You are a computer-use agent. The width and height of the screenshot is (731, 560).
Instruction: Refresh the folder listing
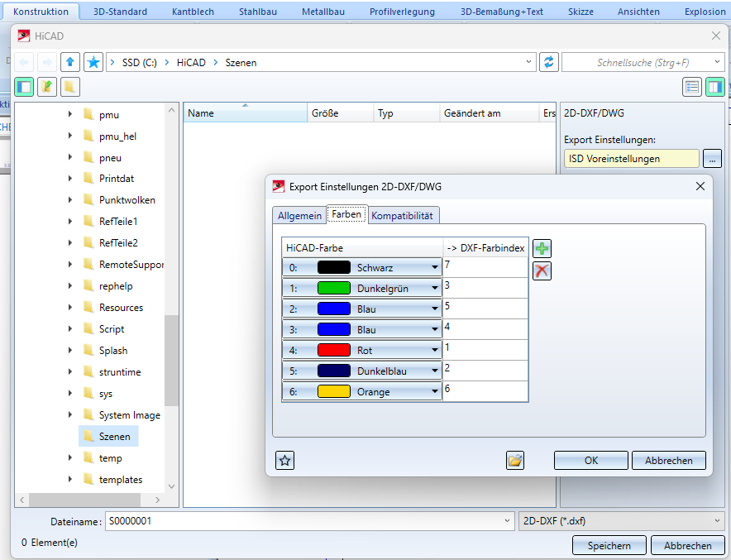(549, 62)
